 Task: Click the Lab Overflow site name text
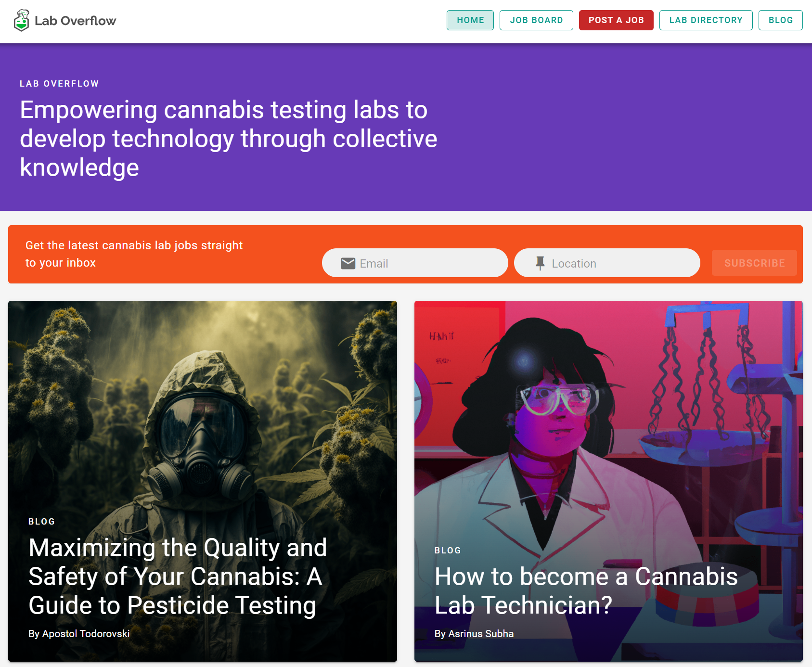click(x=75, y=21)
